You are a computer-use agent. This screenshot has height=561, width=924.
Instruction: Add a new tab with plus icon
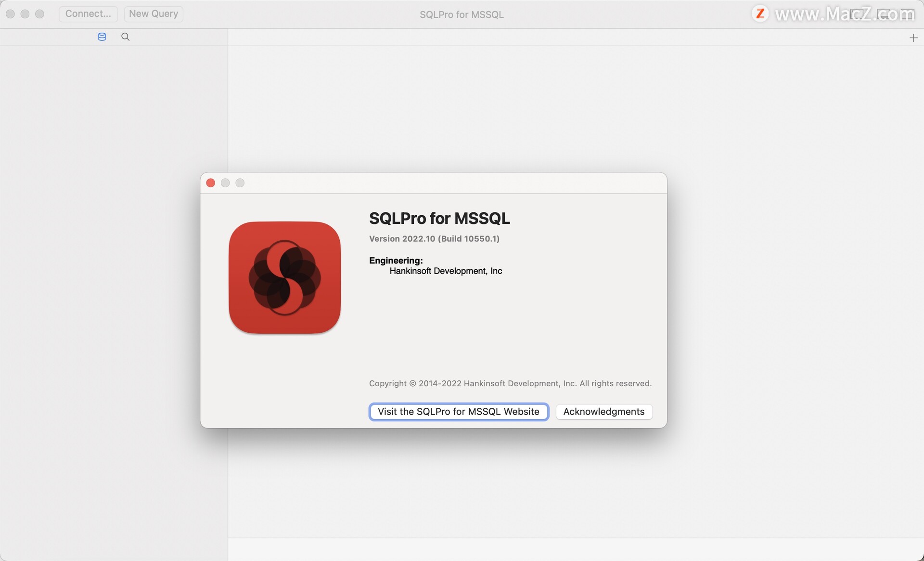coord(913,38)
